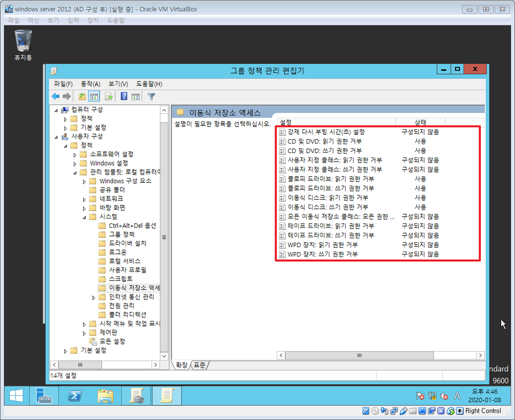This screenshot has width=515, height=420.
Task: Open the 동작(A) menu
Action: tap(91, 84)
